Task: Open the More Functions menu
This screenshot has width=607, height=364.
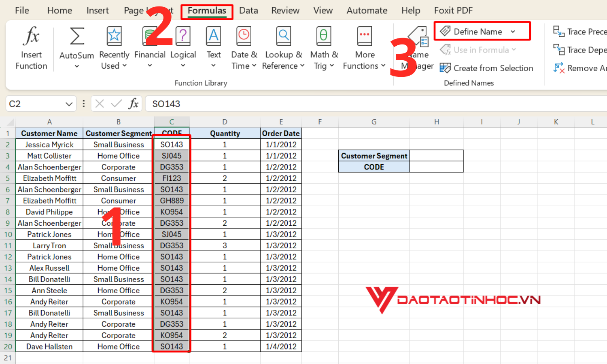Action: 365,48
